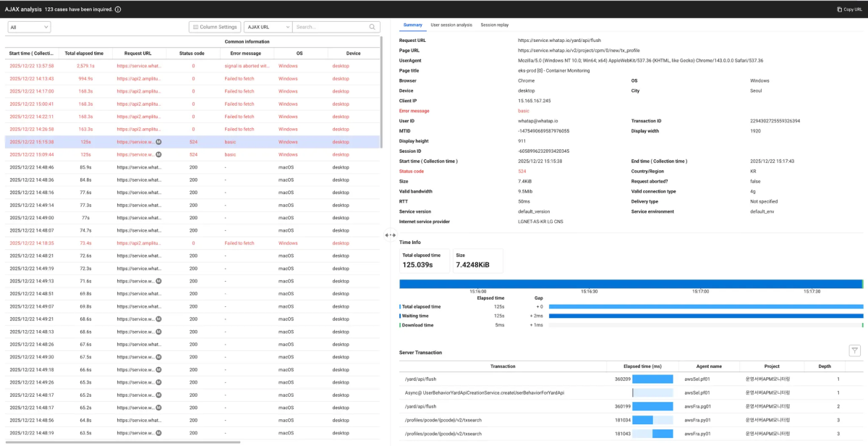
Task: Sort by Error message column header
Action: pos(245,54)
